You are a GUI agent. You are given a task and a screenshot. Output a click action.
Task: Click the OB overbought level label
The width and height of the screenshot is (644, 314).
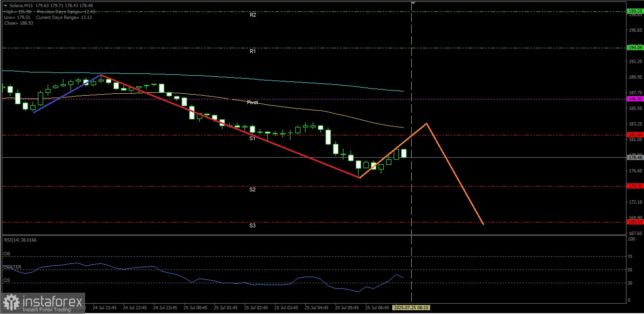click(x=7, y=254)
